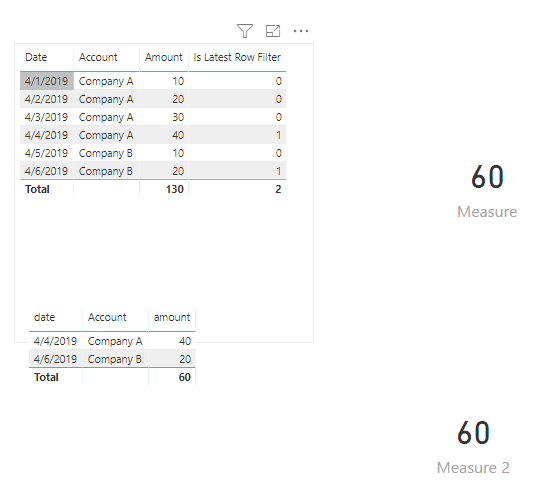
Task: Click the Measure card label
Action: pos(487,212)
